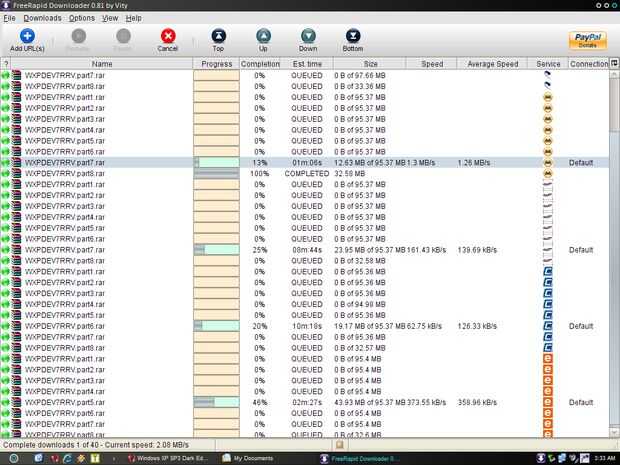Select the size cell '43.93 MB of 95.37 MB'
This screenshot has height=465, width=620.
point(370,403)
